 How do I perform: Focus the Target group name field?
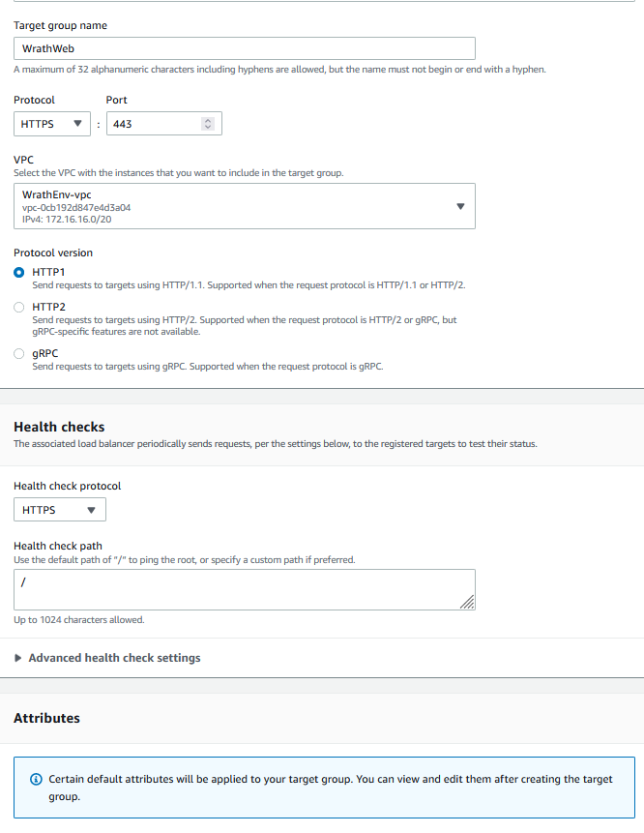(245, 48)
